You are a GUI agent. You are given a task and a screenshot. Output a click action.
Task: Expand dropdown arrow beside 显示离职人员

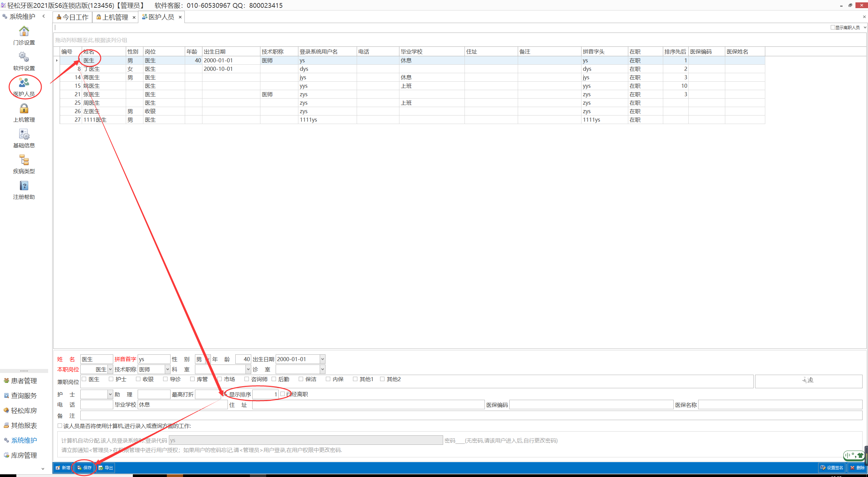click(x=865, y=27)
